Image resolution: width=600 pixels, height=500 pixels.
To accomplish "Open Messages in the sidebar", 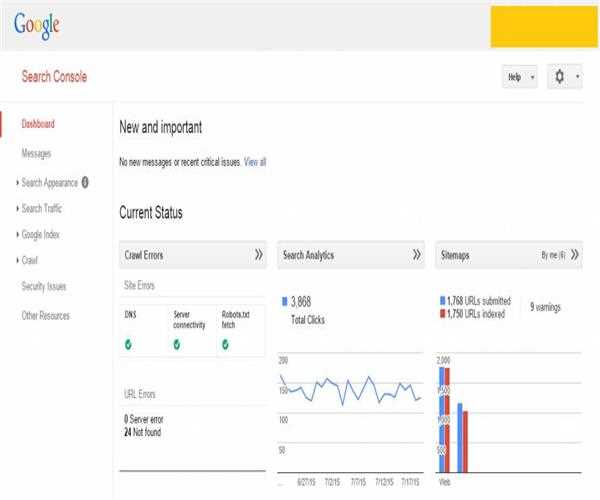I will pyautogui.click(x=36, y=153).
